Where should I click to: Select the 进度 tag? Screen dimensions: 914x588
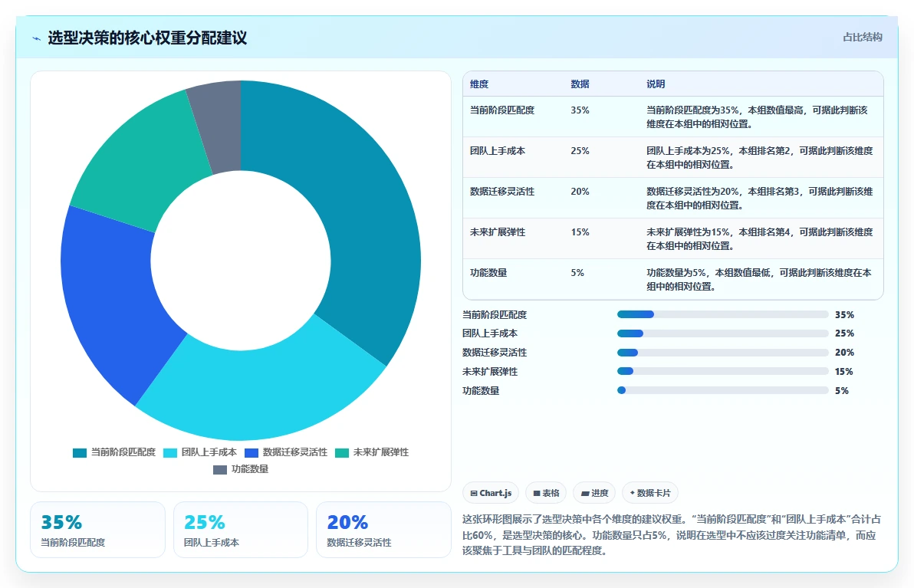(594, 493)
